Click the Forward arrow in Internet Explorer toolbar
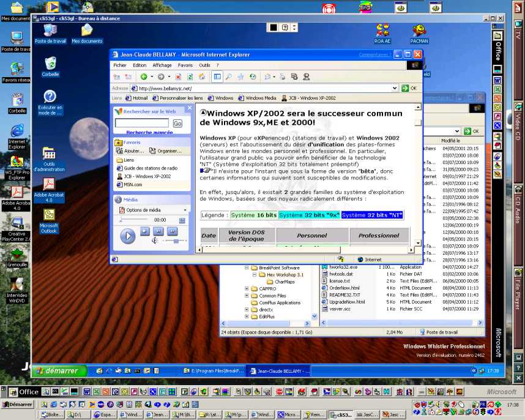Viewport: 525px width, 420px height. point(161,77)
